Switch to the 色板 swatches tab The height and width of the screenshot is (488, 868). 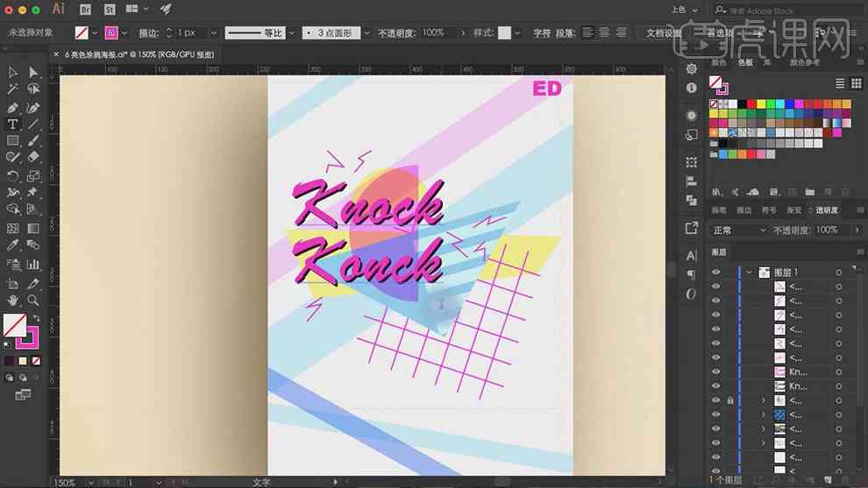pos(745,62)
